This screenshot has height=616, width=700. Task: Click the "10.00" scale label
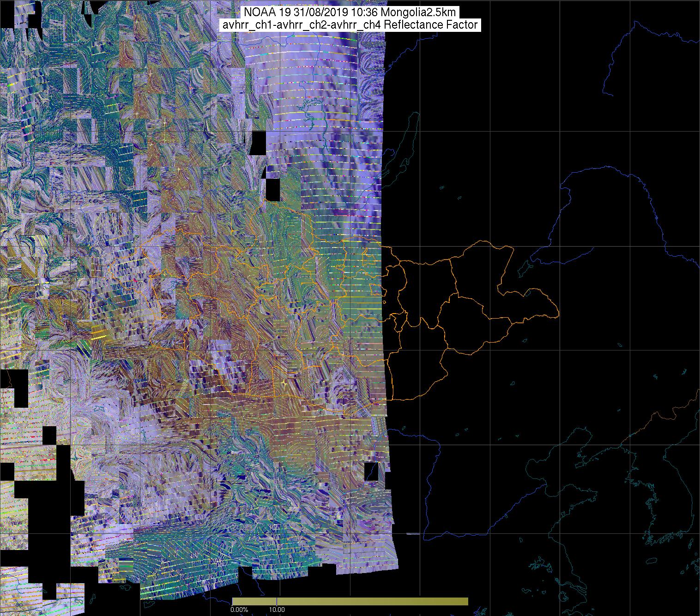(x=277, y=610)
